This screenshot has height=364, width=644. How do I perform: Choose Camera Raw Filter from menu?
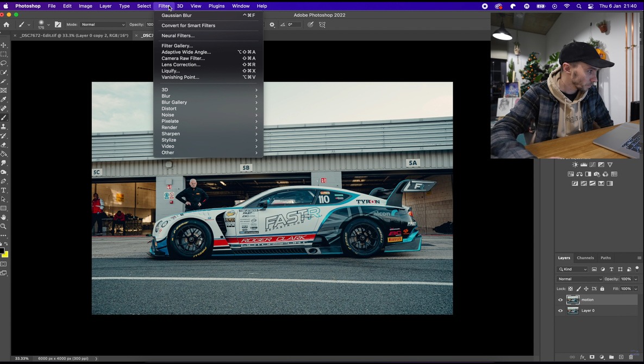183,58
